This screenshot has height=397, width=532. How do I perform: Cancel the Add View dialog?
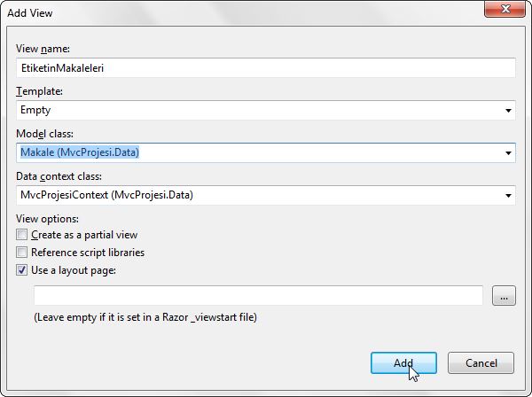(x=481, y=362)
